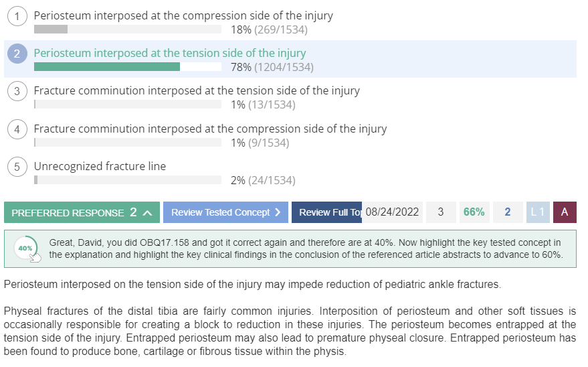Select answer option number 1 circle
The width and height of the screenshot is (588, 367).
click(x=17, y=16)
